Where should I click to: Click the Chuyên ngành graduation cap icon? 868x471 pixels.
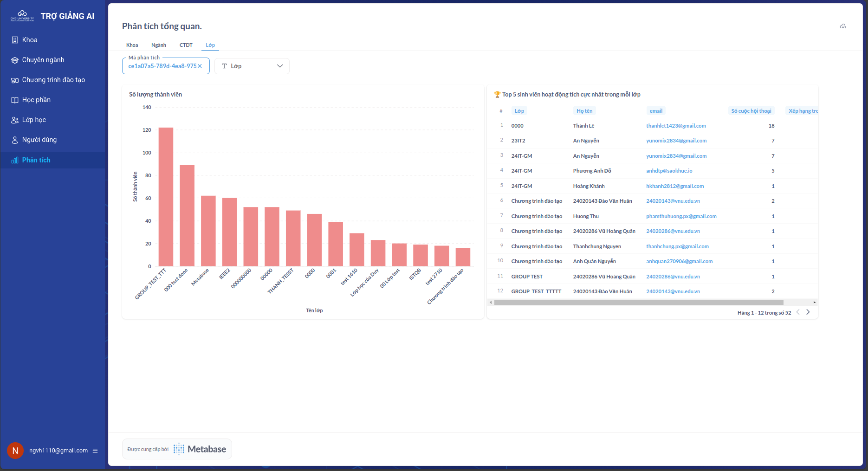[15, 60]
